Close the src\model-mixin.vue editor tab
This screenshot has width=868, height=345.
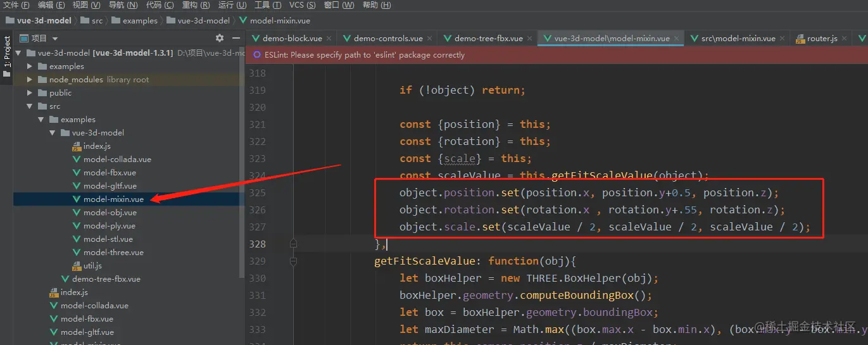783,39
